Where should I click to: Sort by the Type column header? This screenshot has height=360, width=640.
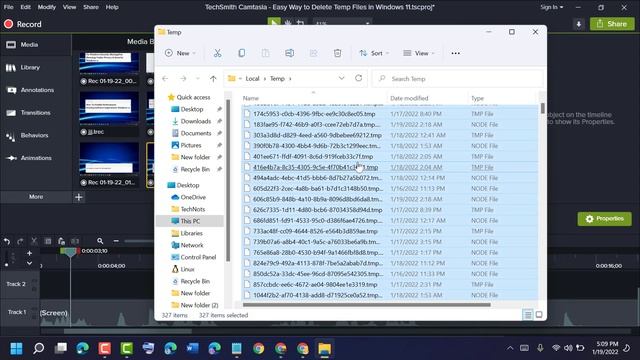coord(477,98)
